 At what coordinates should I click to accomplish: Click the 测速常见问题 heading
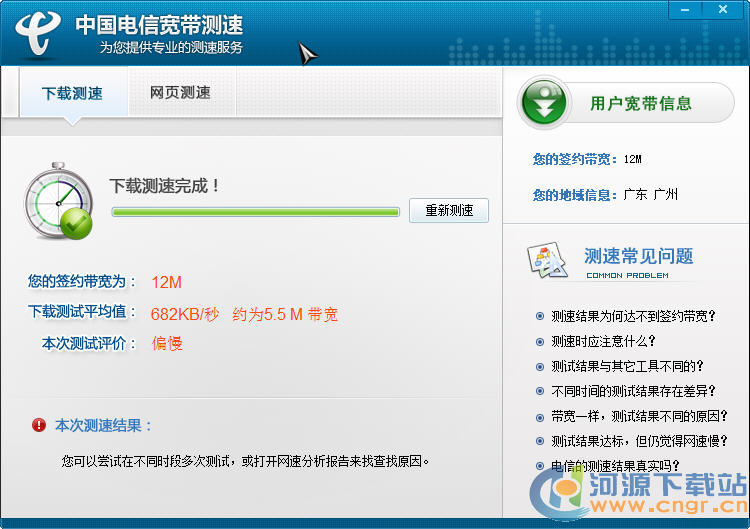639,256
